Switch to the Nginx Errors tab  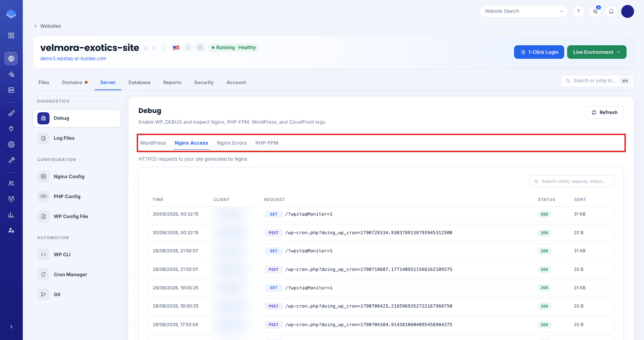(x=232, y=143)
